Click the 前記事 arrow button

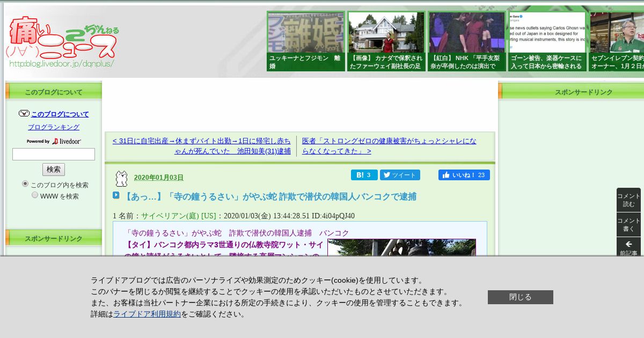(x=628, y=247)
